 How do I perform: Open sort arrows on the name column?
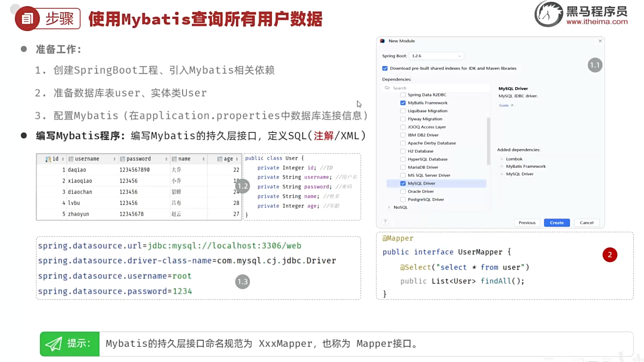204,159
